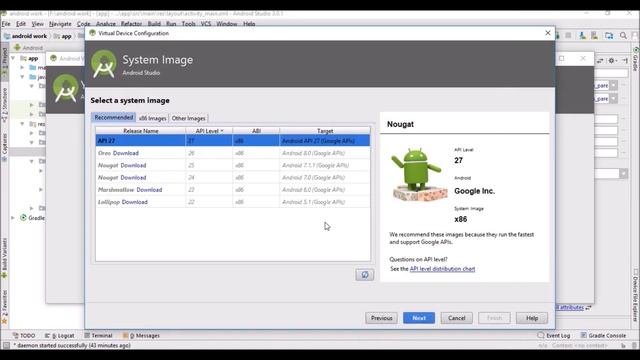Image resolution: width=640 pixels, height=360 pixels.
Task: Open the Gradle Console panel
Action: click(603, 336)
